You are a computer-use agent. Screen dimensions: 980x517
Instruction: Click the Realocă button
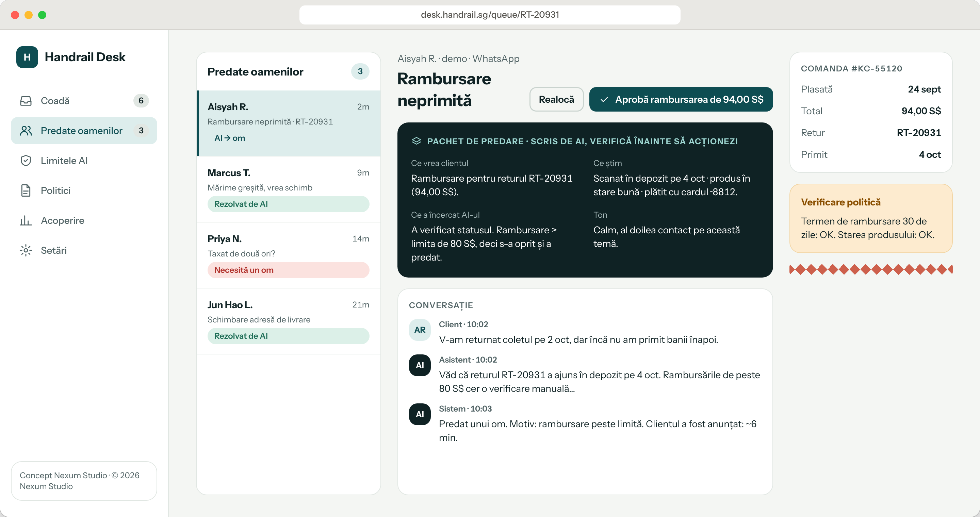(x=556, y=100)
